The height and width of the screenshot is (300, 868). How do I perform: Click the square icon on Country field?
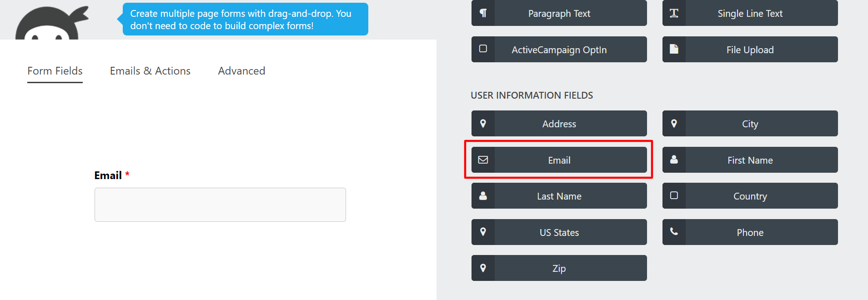click(674, 195)
